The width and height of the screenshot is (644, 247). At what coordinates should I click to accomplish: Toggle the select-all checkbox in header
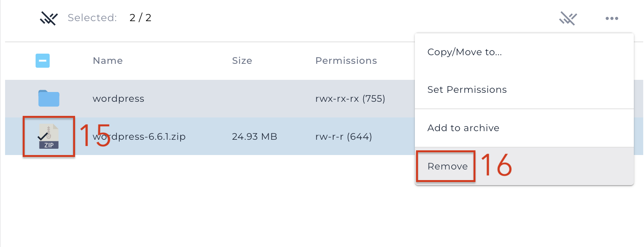(43, 61)
